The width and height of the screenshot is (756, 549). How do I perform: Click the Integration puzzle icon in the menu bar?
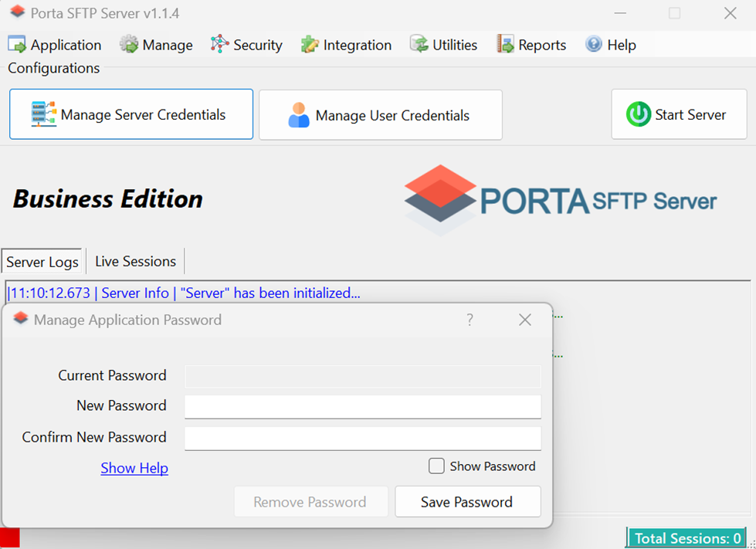click(x=310, y=44)
